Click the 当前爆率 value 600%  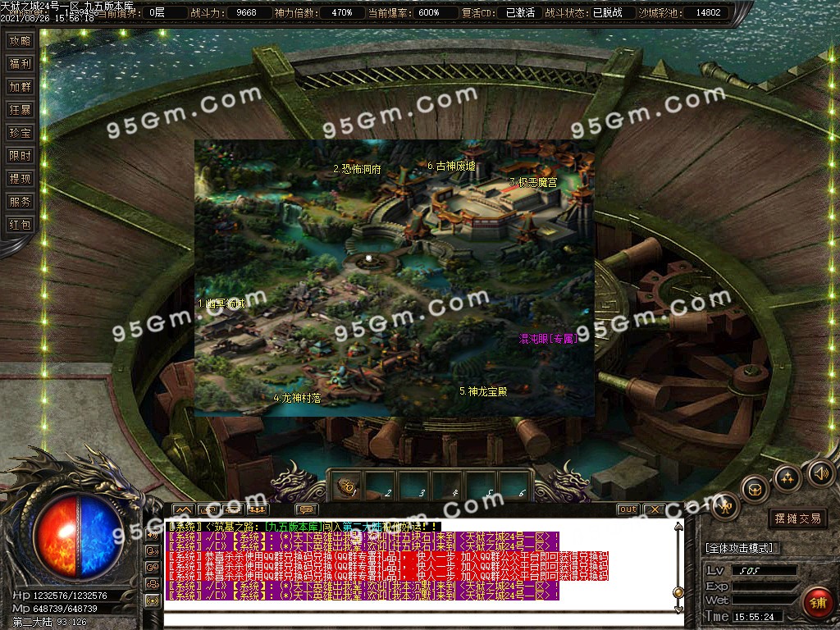(428, 12)
